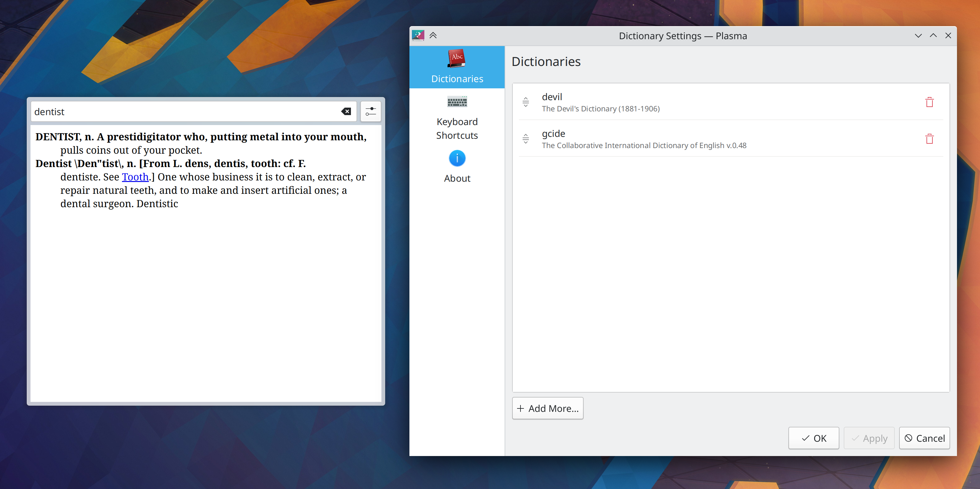Follow the Tooth hyperlink in definition
Viewport: 980px width, 489px height.
coord(135,177)
